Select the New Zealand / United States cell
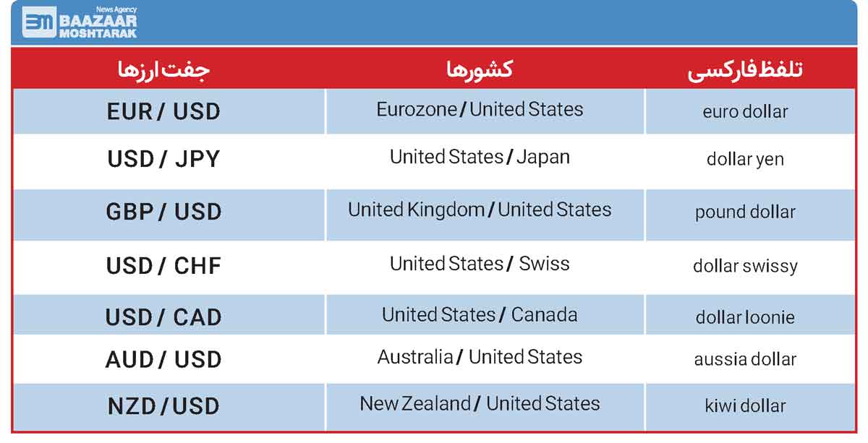The height and width of the screenshot is (443, 868). pyautogui.click(x=485, y=406)
